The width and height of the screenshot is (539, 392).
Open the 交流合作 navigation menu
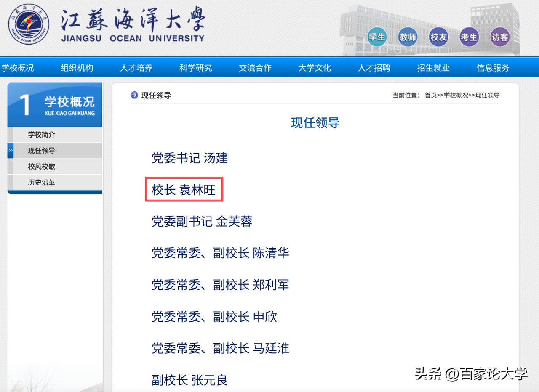coord(255,68)
